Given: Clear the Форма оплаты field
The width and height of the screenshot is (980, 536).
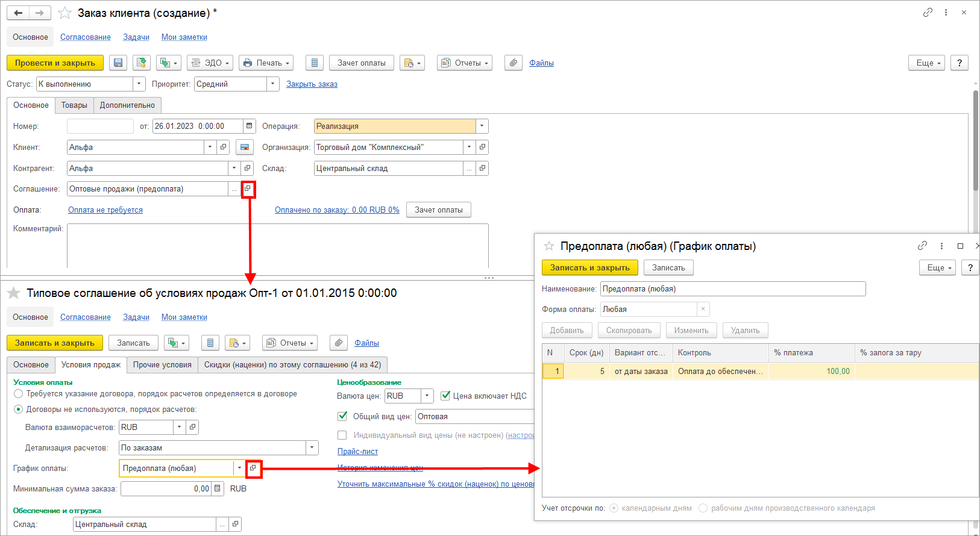Looking at the screenshot, I should coord(703,309).
